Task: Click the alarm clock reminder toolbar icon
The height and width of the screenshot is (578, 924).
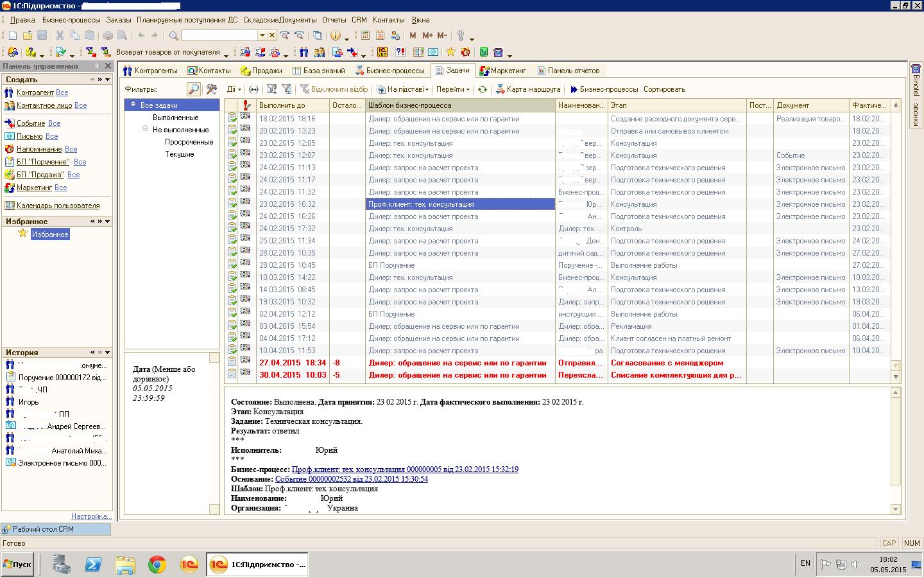Action: 465,53
